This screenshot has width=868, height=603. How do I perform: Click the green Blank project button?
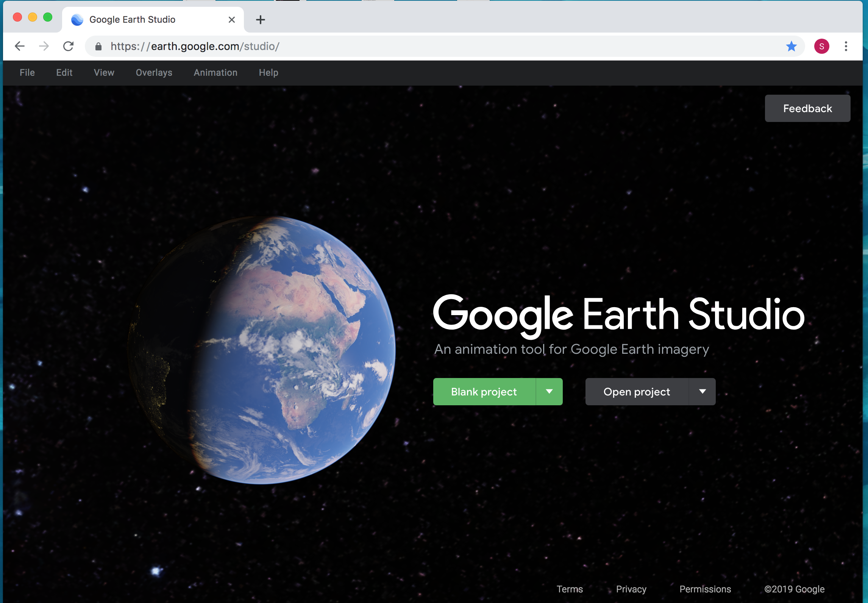click(x=484, y=392)
